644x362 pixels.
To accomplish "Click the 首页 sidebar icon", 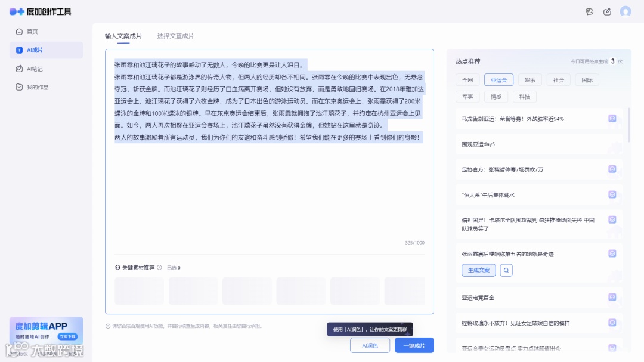I will (x=19, y=32).
